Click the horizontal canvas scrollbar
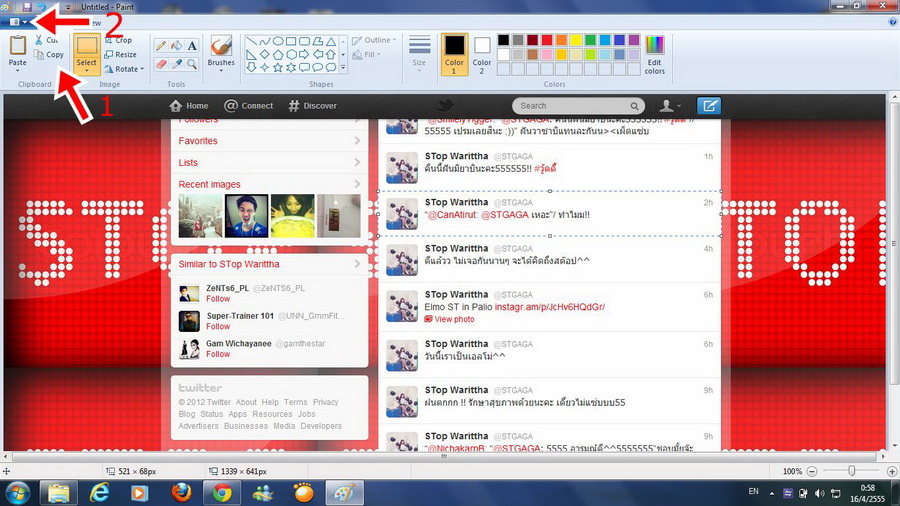Screen dimensions: 900x506 [x=444, y=457]
